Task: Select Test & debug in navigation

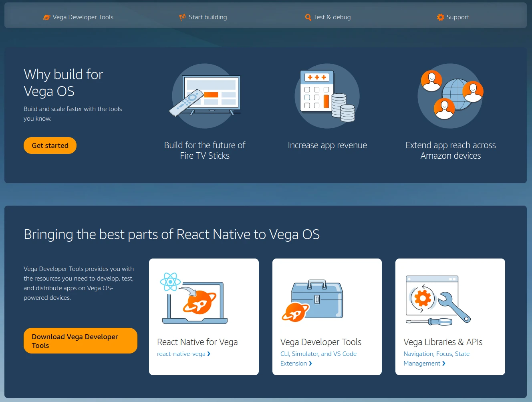Action: (332, 17)
